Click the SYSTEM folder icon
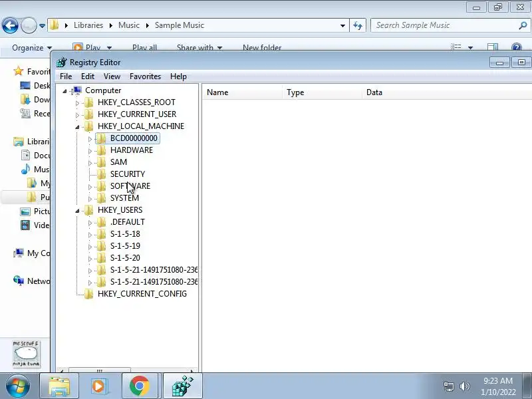The height and width of the screenshot is (399, 532). pyautogui.click(x=102, y=198)
